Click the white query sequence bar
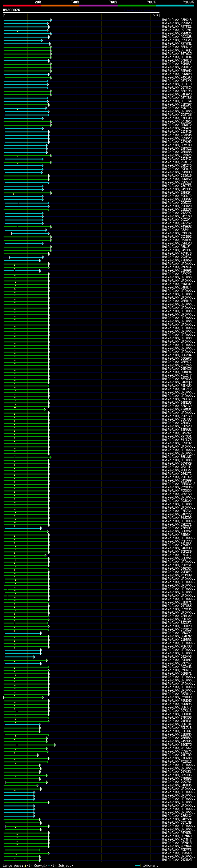The height and width of the screenshot is (868, 197). tap(81, 13)
